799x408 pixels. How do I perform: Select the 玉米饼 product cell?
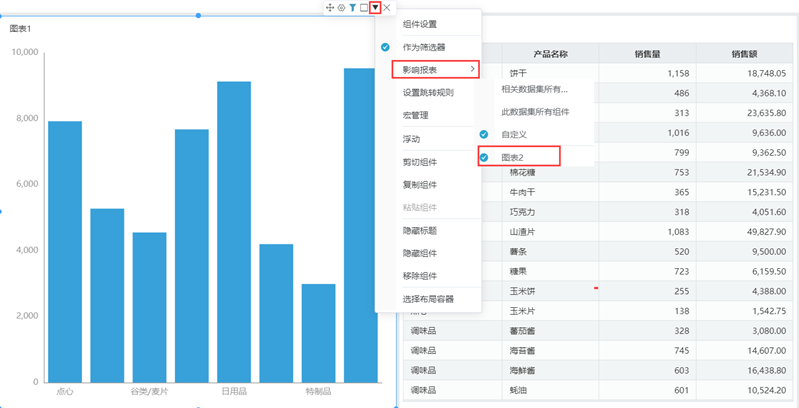point(550,291)
